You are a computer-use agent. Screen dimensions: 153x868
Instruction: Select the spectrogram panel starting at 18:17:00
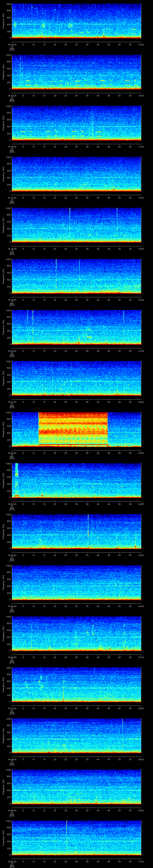[77, 174]
